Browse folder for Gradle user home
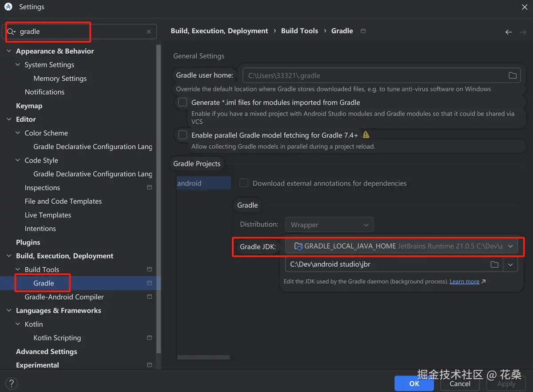The height and width of the screenshot is (392, 533). pyautogui.click(x=513, y=75)
